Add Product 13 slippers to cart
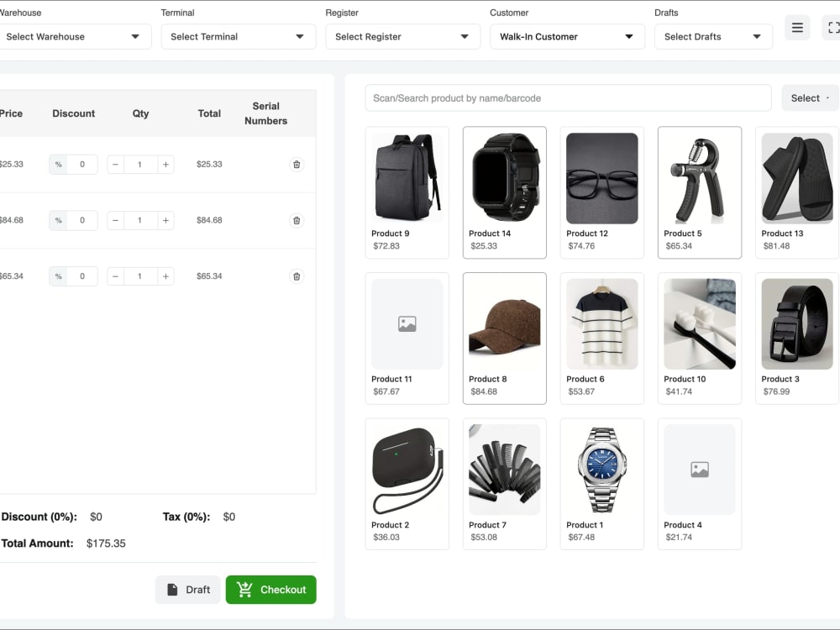The width and height of the screenshot is (840, 630). [797, 192]
